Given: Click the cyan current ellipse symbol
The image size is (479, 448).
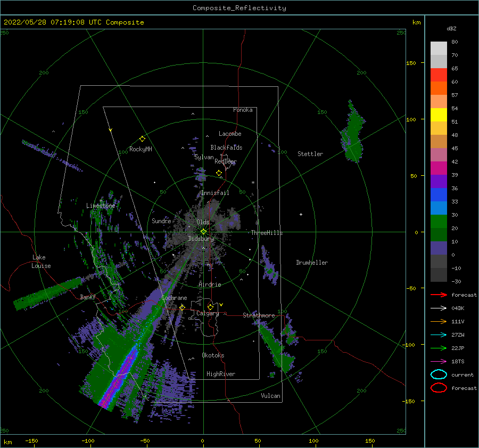Looking at the screenshot, I should coord(439,374).
